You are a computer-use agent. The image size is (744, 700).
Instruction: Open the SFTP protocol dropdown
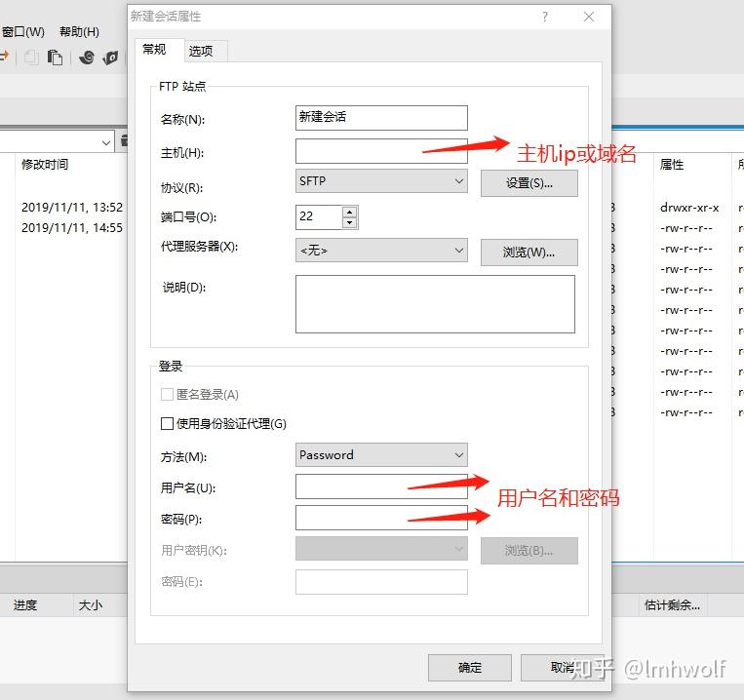pos(381,180)
